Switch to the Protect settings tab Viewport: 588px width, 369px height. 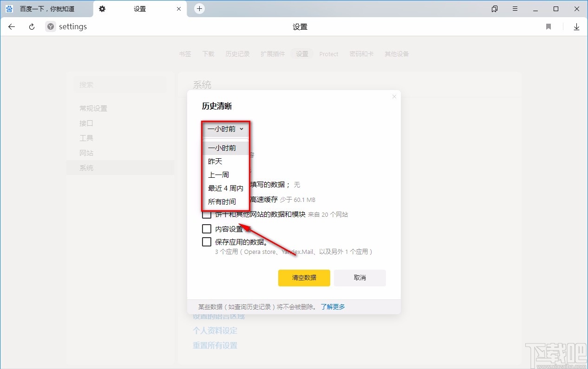329,54
